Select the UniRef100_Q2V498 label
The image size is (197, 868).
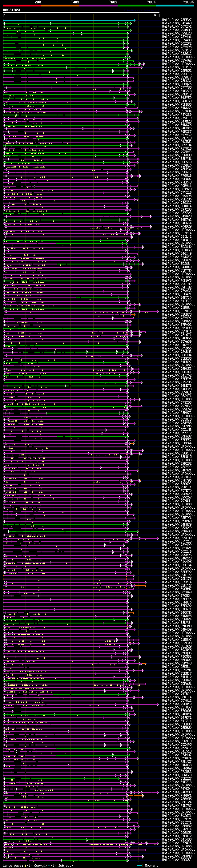pos(177,47)
